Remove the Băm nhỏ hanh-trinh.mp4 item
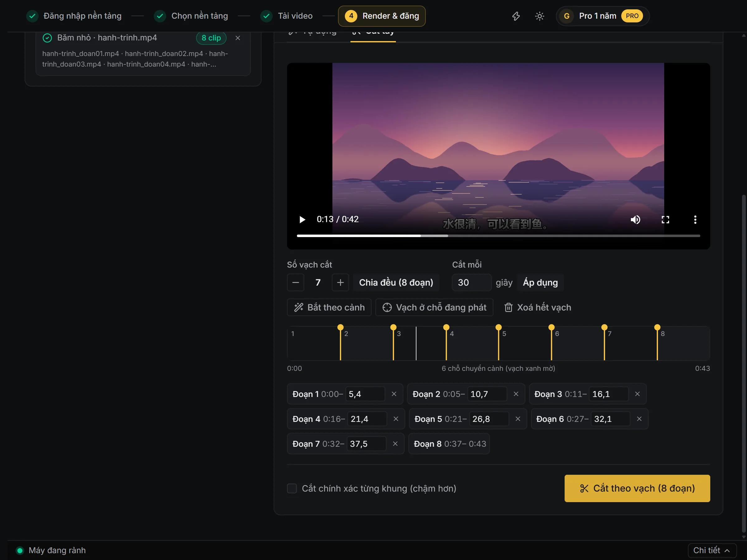747x560 pixels. tap(238, 38)
